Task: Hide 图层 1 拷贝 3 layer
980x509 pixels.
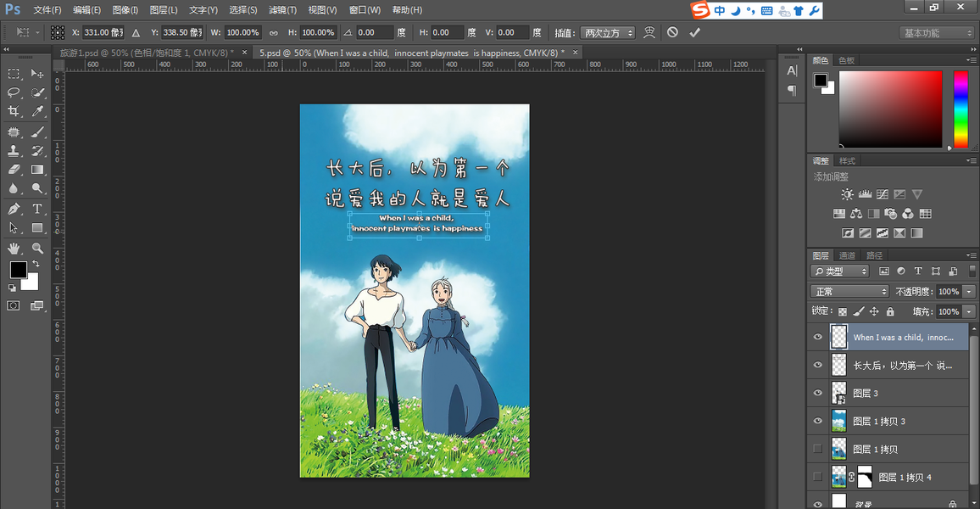Action: (817, 421)
